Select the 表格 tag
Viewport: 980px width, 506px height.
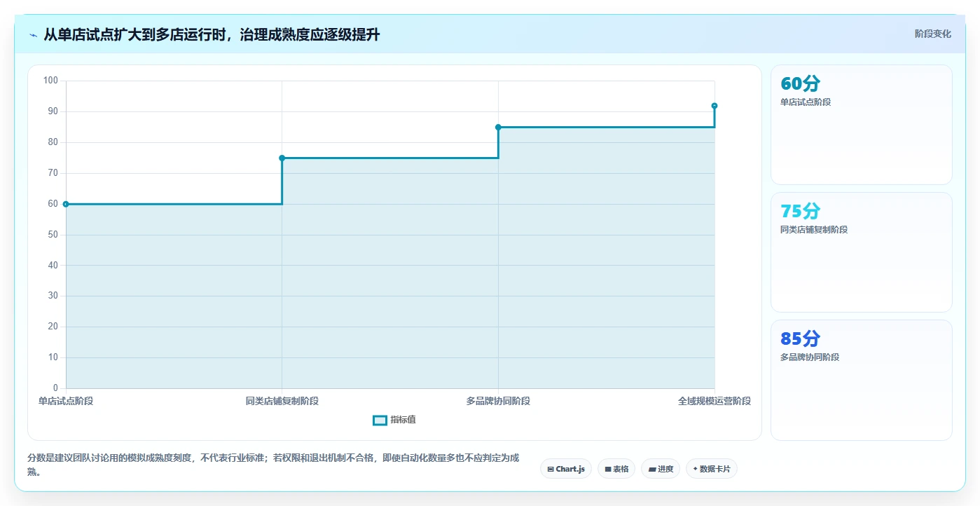(x=616, y=469)
